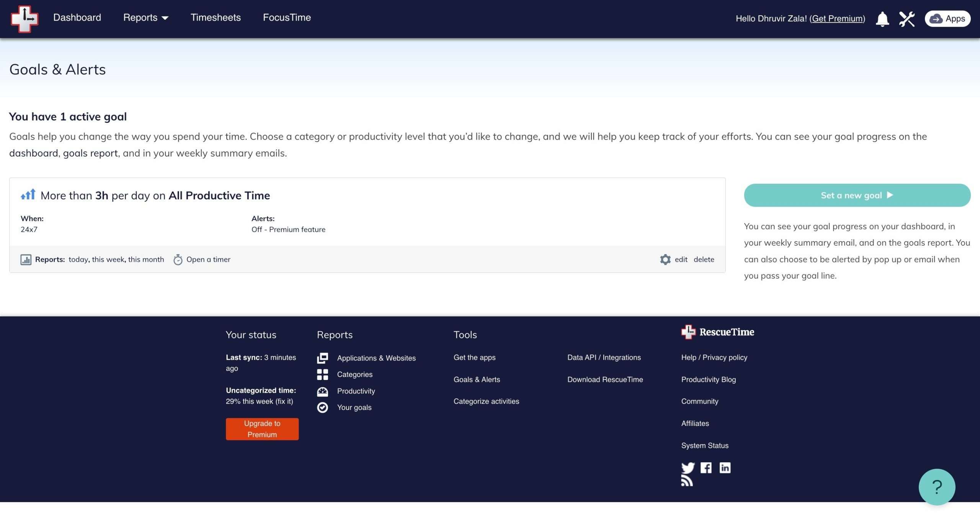
Task: Expand the Reports dropdown menu
Action: click(x=145, y=18)
